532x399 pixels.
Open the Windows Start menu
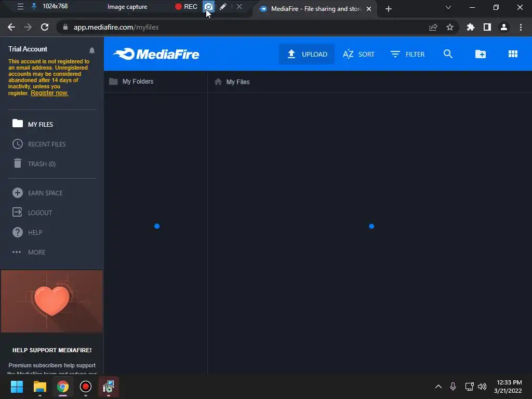(x=17, y=387)
